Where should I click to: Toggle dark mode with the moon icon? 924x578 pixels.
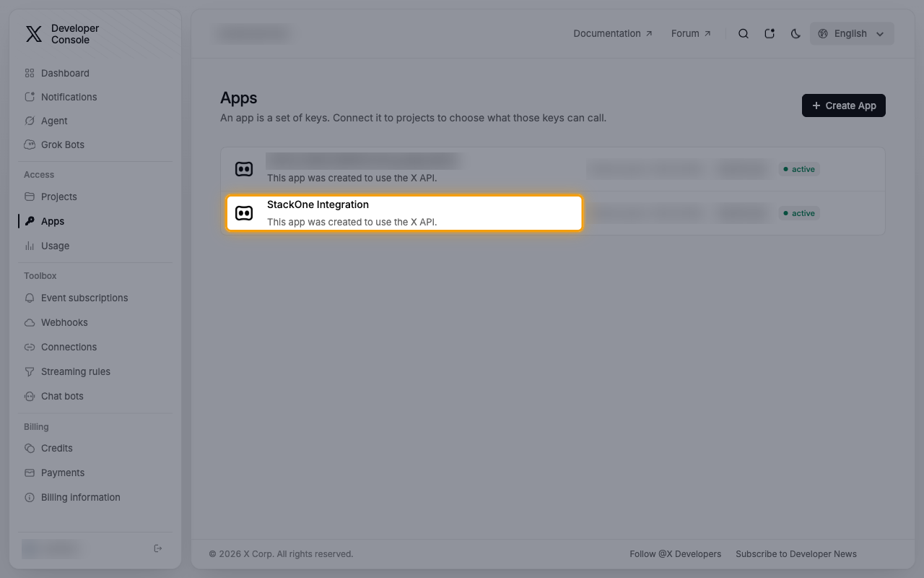(796, 33)
